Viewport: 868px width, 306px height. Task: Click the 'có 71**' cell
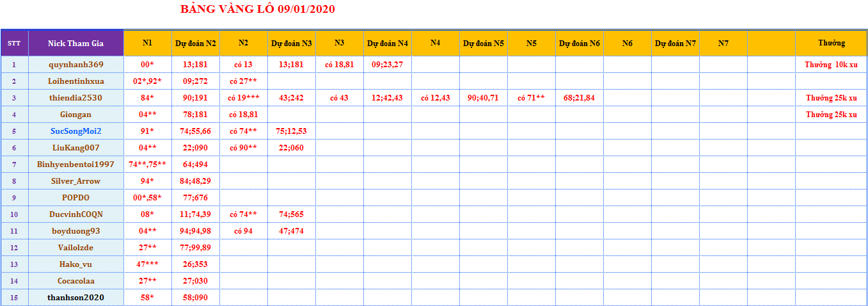pos(532,98)
